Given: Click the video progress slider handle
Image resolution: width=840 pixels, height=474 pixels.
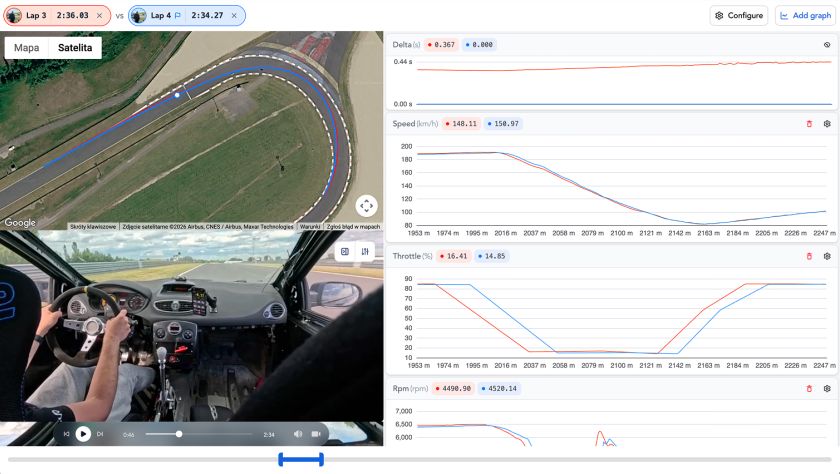Looking at the screenshot, I should click(x=179, y=434).
